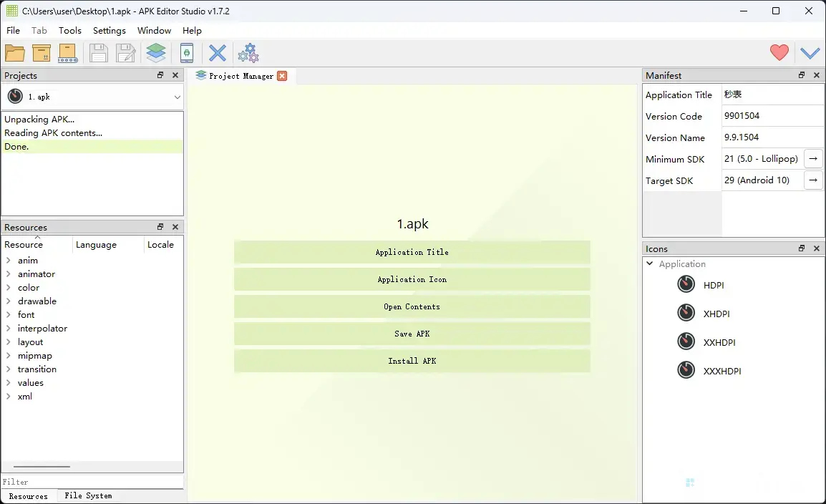Expand the animator resource folder
Screen dimensions: 826x504
click(9, 274)
